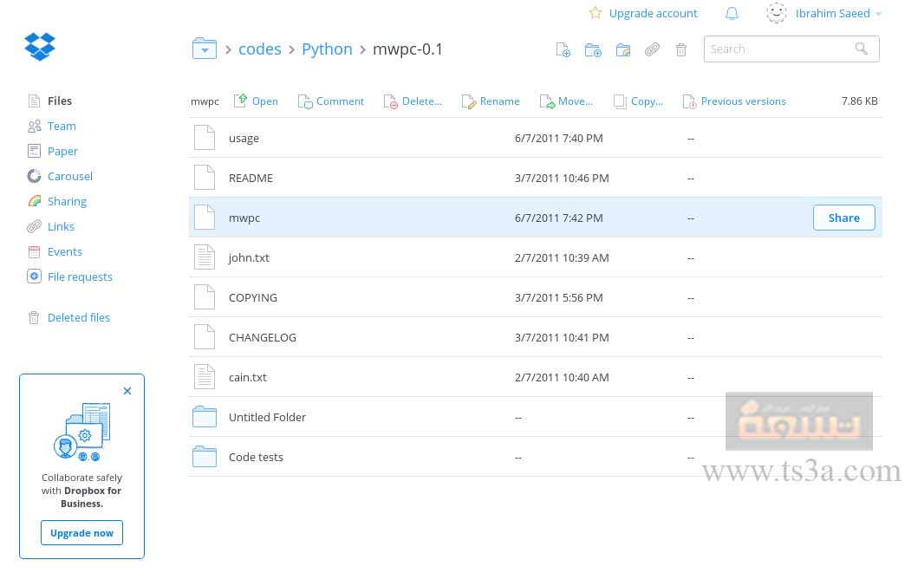Image resolution: width=924 pixels, height=579 pixels.
Task: Click Comment in the file action bar
Action: click(330, 101)
